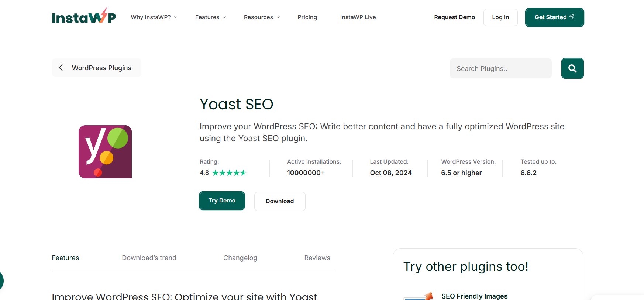Click the magnifier search button
The width and height of the screenshot is (644, 300).
(x=572, y=68)
